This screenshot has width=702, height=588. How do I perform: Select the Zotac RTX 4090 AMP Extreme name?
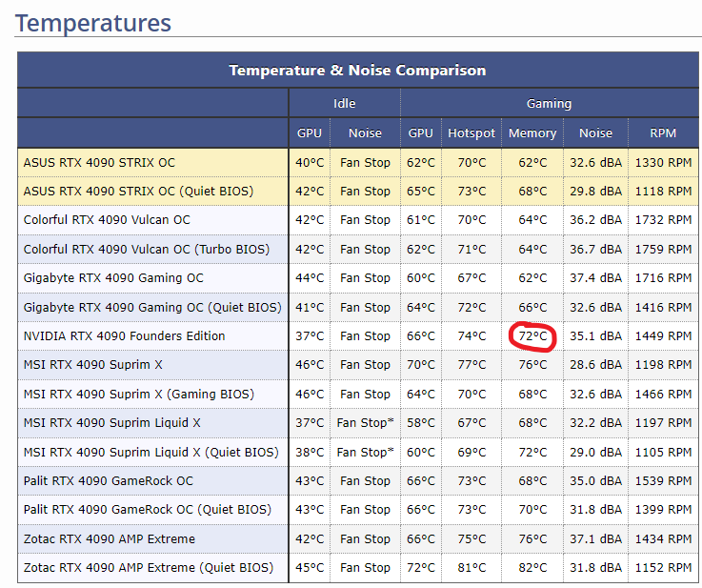point(110,538)
